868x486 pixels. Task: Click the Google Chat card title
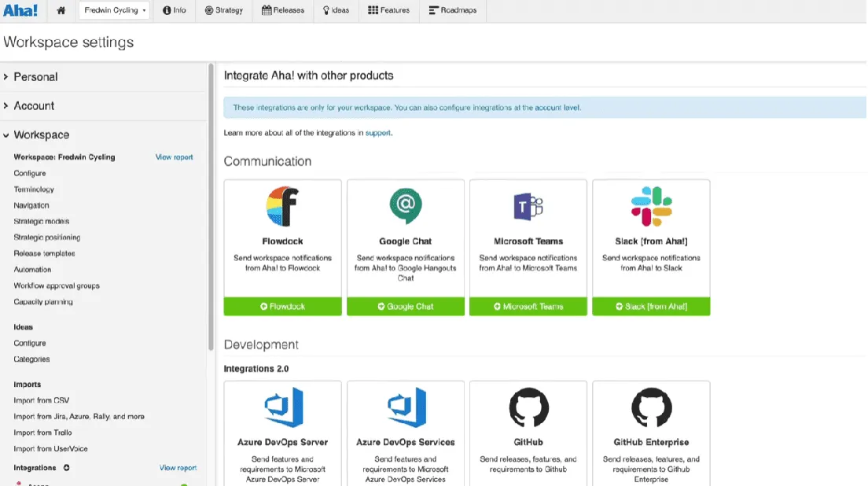coord(405,241)
